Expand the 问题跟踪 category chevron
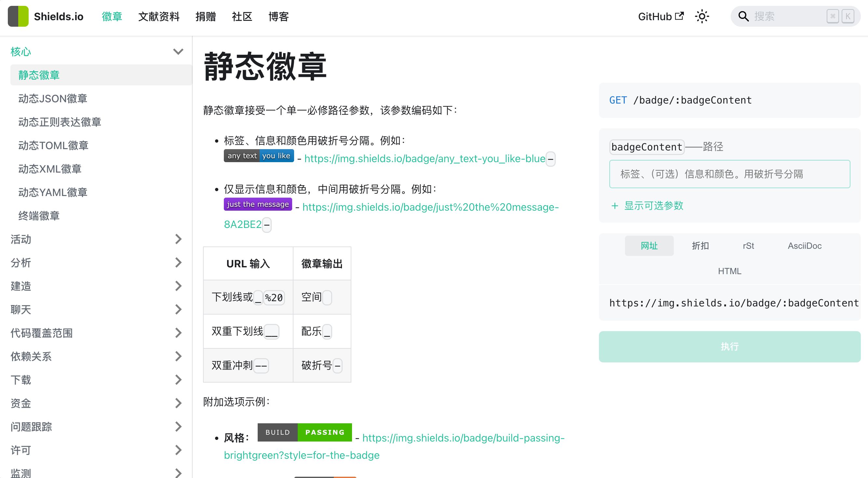The image size is (868, 478). (178, 427)
